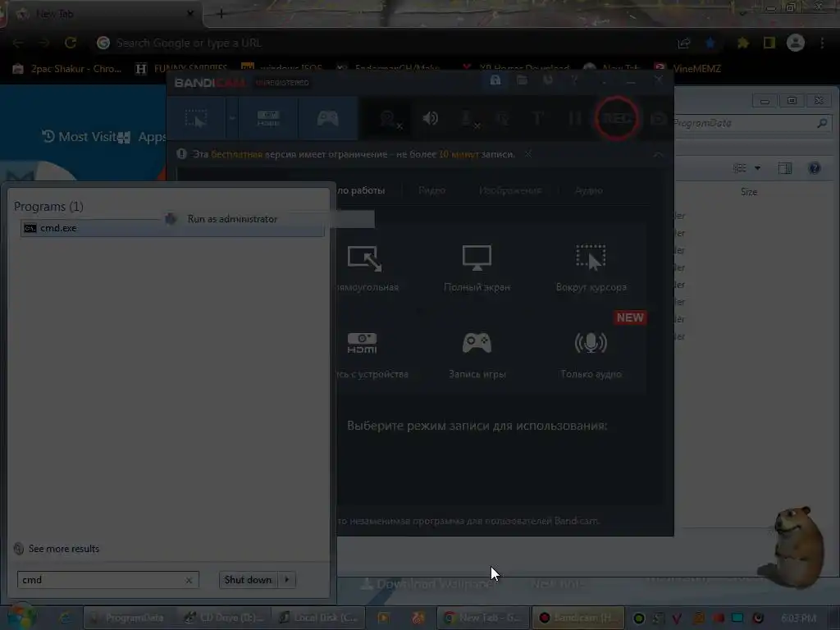
Task: Open the Bandicam timer clock icon
Action: pyautogui.click(x=548, y=80)
